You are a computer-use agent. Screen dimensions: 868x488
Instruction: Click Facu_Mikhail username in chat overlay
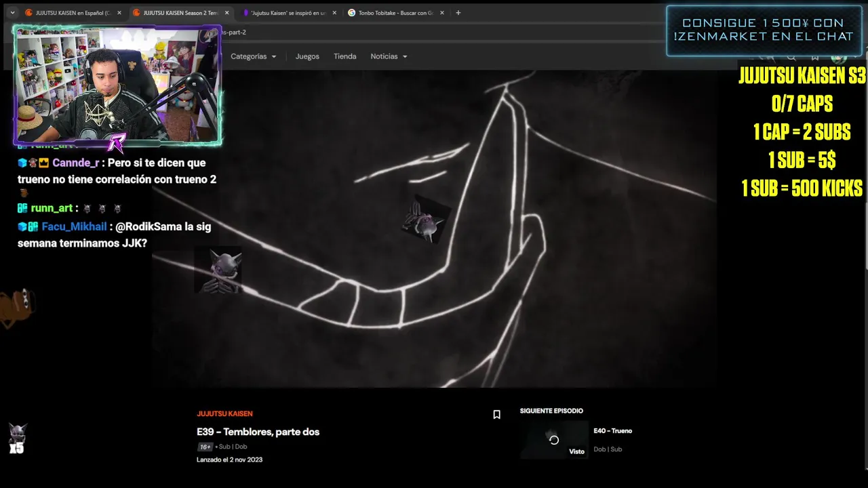(74, 227)
